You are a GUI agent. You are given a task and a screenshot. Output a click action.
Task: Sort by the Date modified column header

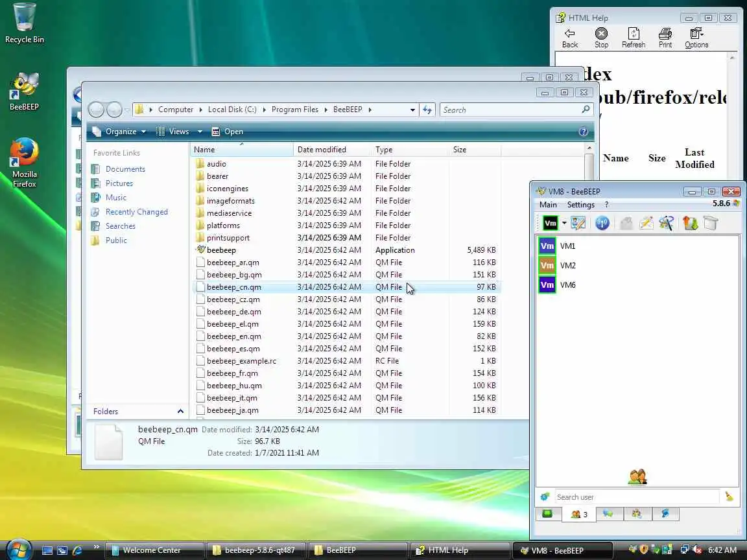click(x=332, y=150)
